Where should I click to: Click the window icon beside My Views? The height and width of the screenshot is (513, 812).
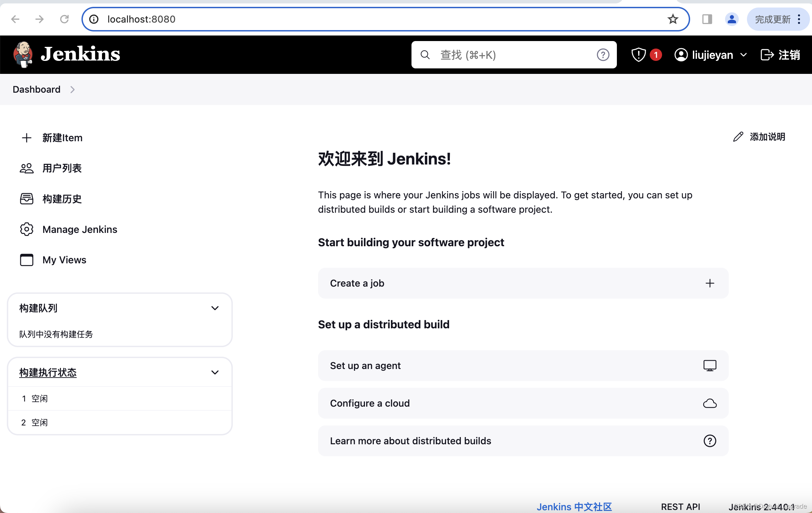[x=26, y=260]
